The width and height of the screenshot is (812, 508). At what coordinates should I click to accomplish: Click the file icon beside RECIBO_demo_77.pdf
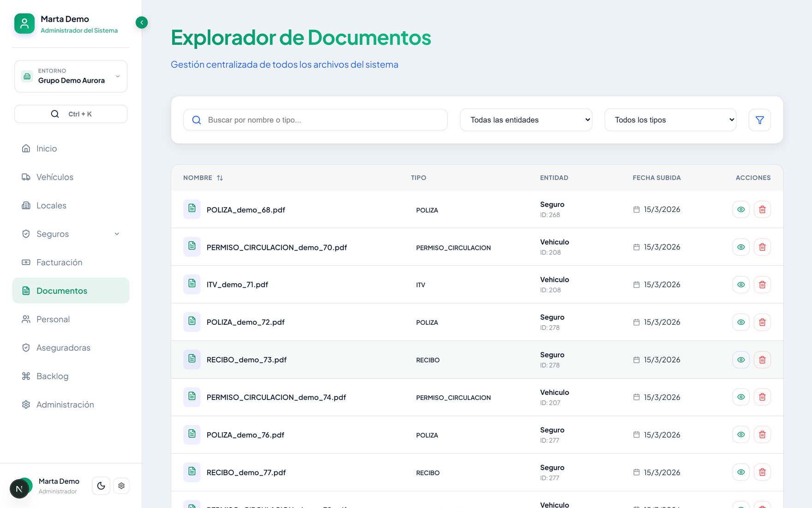click(x=192, y=472)
